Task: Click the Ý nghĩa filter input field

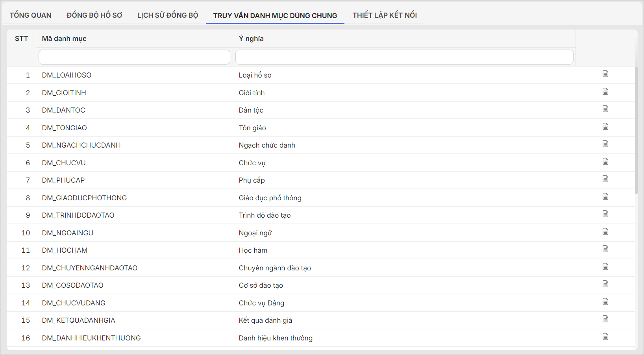Action: (404, 57)
